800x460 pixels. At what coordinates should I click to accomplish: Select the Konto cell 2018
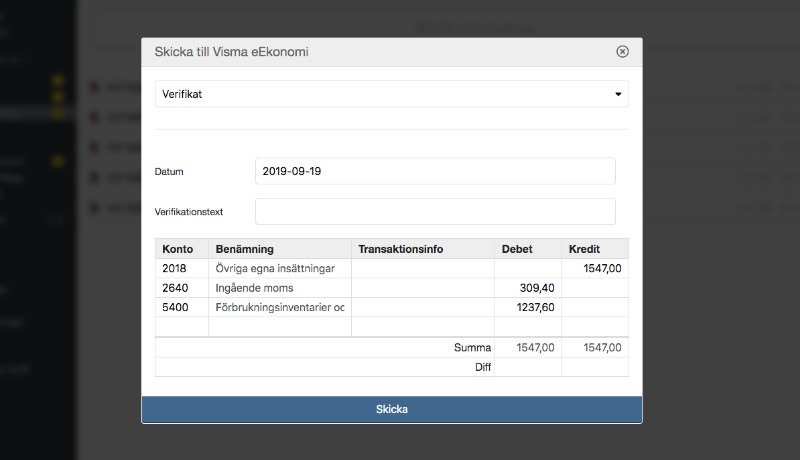(182, 268)
